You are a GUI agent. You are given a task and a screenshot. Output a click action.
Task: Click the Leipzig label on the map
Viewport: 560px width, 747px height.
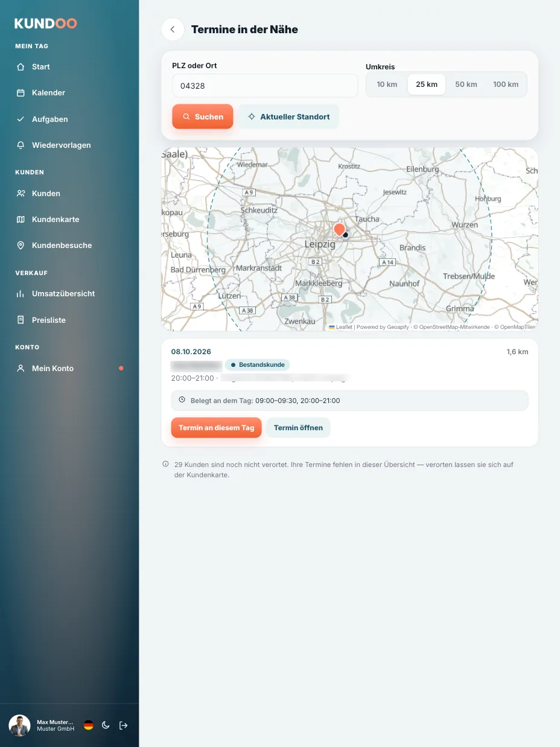point(320,244)
